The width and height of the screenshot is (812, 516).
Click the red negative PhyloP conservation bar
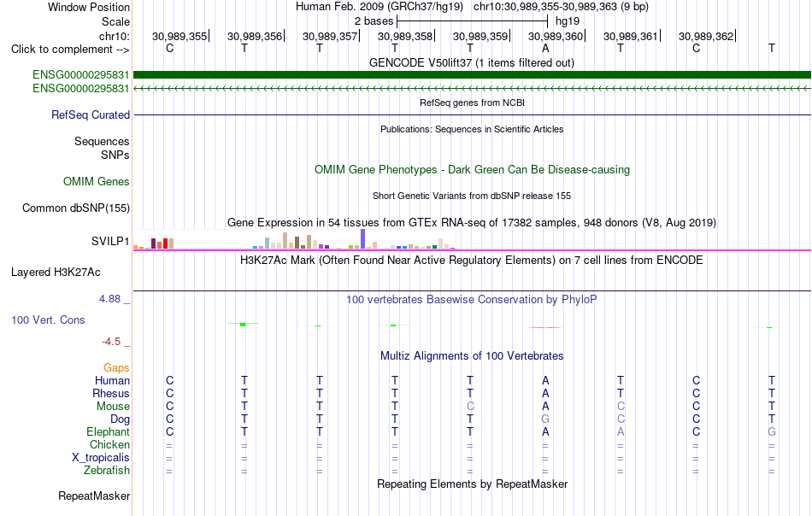click(544, 327)
